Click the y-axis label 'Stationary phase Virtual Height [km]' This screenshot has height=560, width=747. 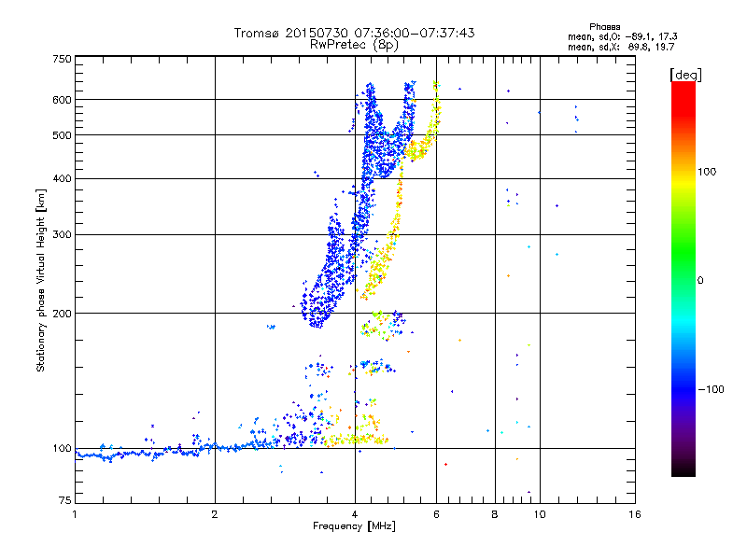click(41, 280)
